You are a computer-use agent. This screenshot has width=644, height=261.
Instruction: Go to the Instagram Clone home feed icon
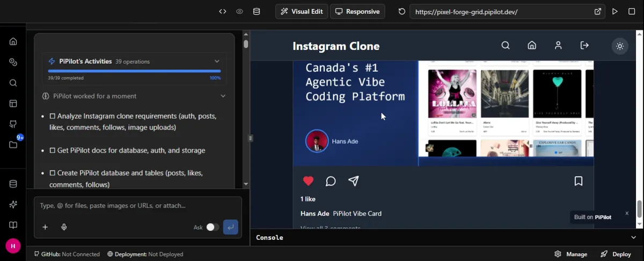tap(532, 46)
